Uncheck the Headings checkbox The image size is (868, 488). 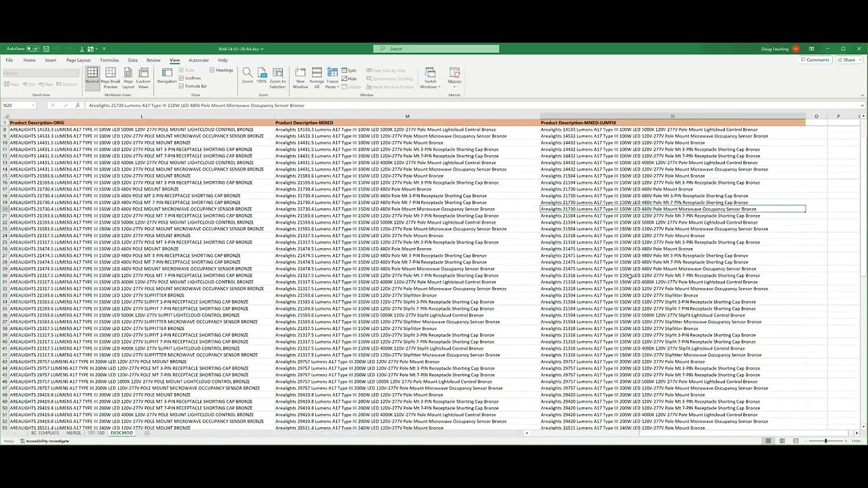point(212,70)
